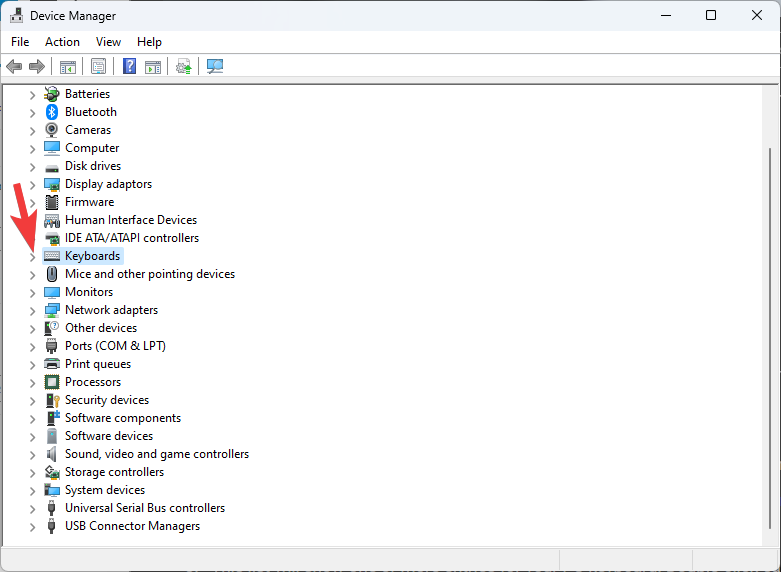Click the Ports (COM & LPT) icon
Image resolution: width=781 pixels, height=572 pixels.
[x=52, y=346]
